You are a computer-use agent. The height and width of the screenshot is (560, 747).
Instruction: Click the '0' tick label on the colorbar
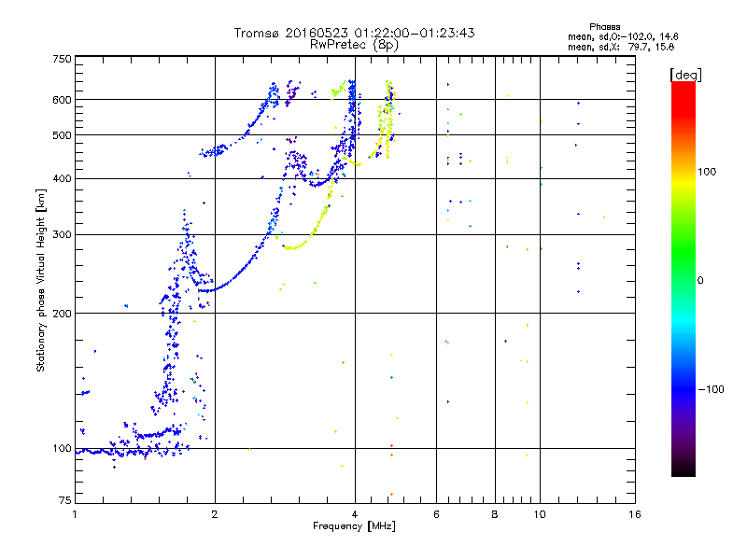coord(700,281)
